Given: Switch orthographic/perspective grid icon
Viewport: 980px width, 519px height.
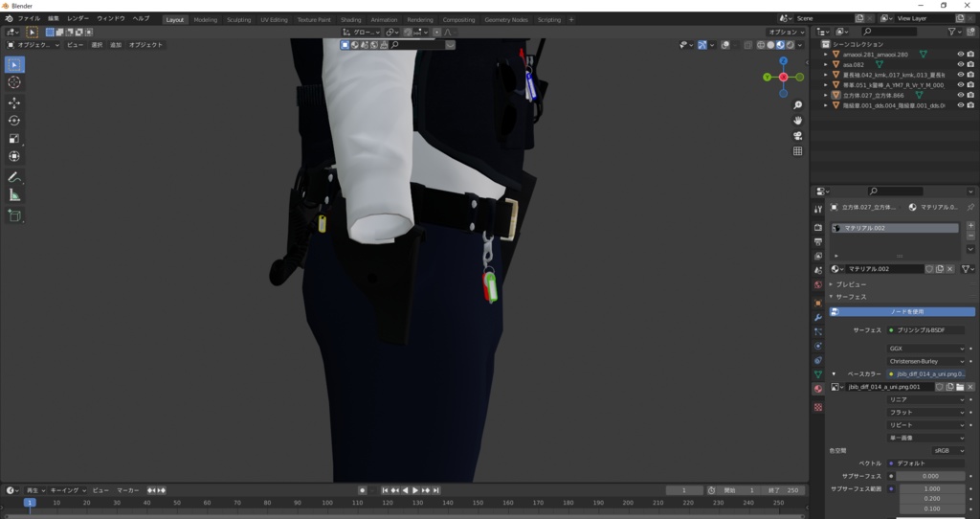Looking at the screenshot, I should [797, 150].
